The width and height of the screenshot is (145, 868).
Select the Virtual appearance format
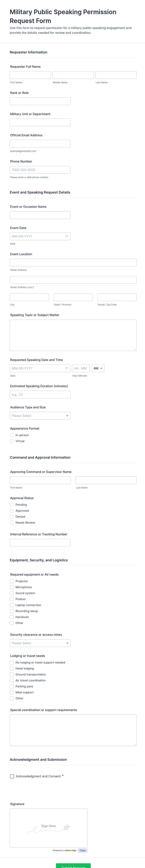tap(12, 441)
